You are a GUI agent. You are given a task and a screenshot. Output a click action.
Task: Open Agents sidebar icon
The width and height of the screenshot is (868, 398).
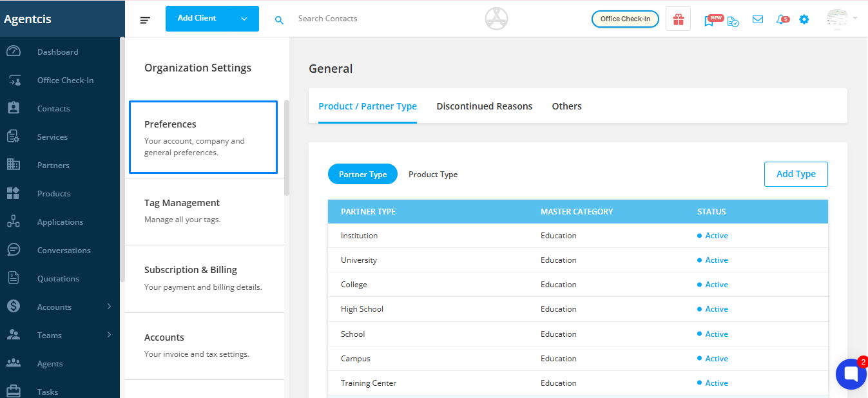pos(14,363)
